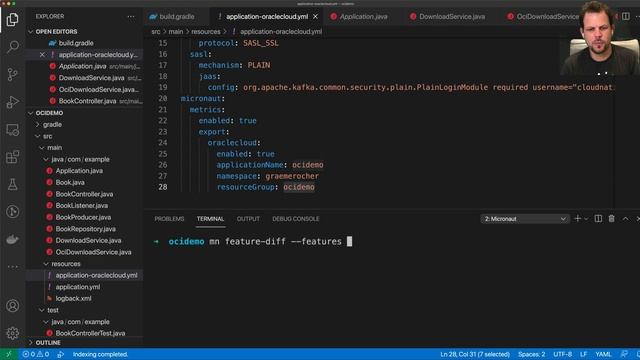This screenshot has width=640, height=360.
Task: Collapse the src folder
Action: [47, 136]
